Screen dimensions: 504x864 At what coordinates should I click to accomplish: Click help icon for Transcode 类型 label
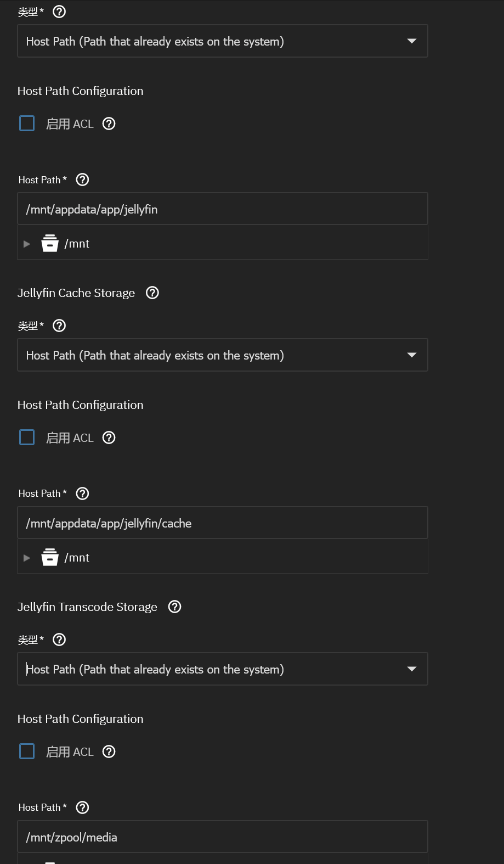click(59, 639)
